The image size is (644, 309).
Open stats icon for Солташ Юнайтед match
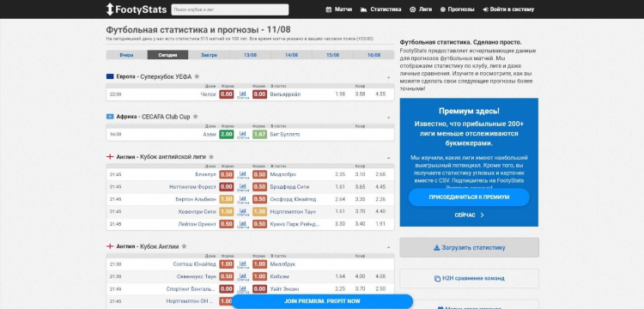click(x=243, y=264)
